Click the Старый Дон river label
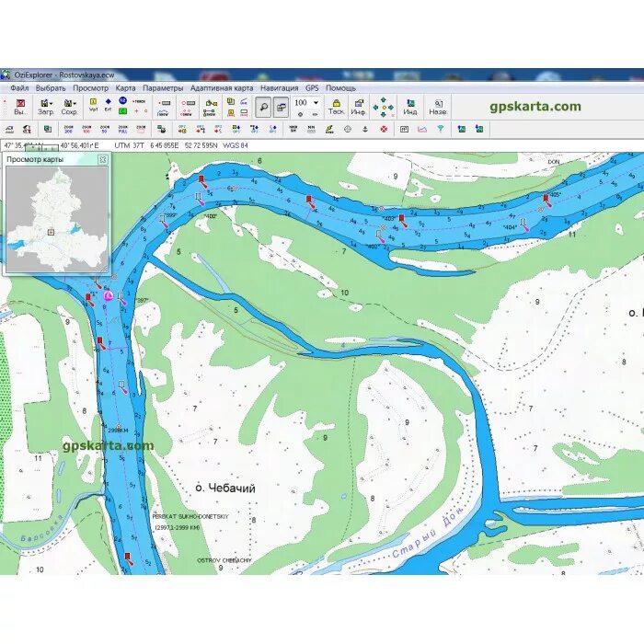Screen dimensions: 644x644 [427, 534]
